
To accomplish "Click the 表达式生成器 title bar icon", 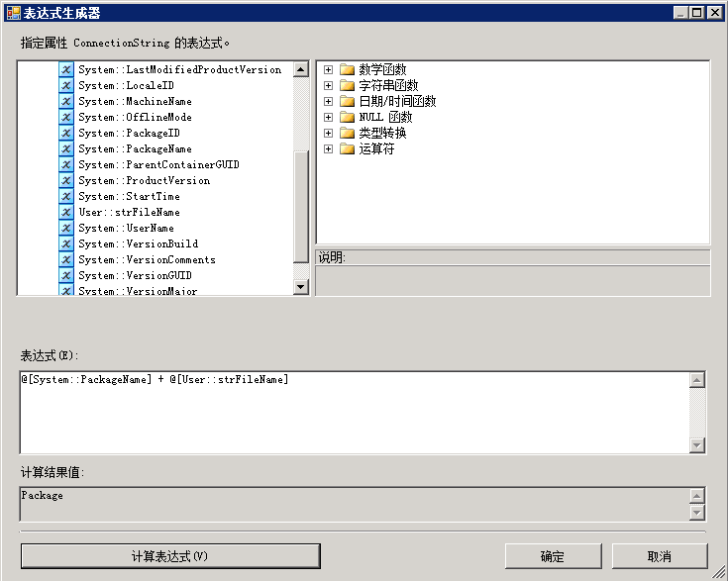I will [14, 13].
